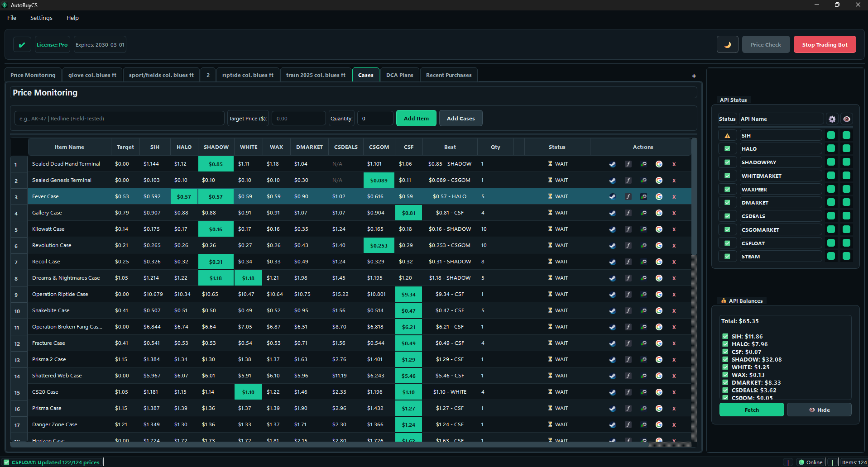Screen dimensions: 868x467
Task: Toggle SHADOWPAY visibility green switch
Action: (846, 162)
